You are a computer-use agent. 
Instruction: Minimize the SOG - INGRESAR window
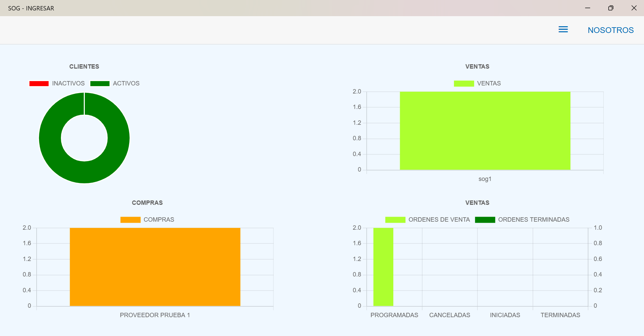pyautogui.click(x=587, y=8)
